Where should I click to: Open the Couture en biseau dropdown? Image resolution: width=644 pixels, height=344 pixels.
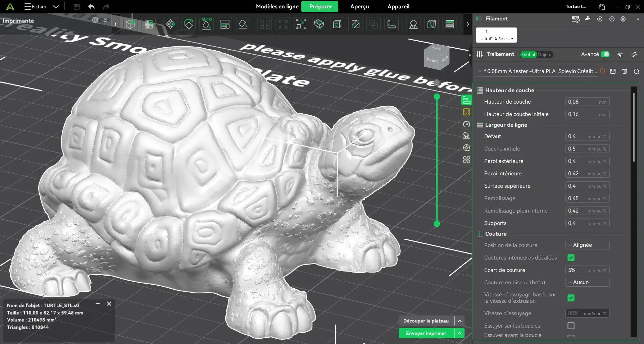[587, 282]
